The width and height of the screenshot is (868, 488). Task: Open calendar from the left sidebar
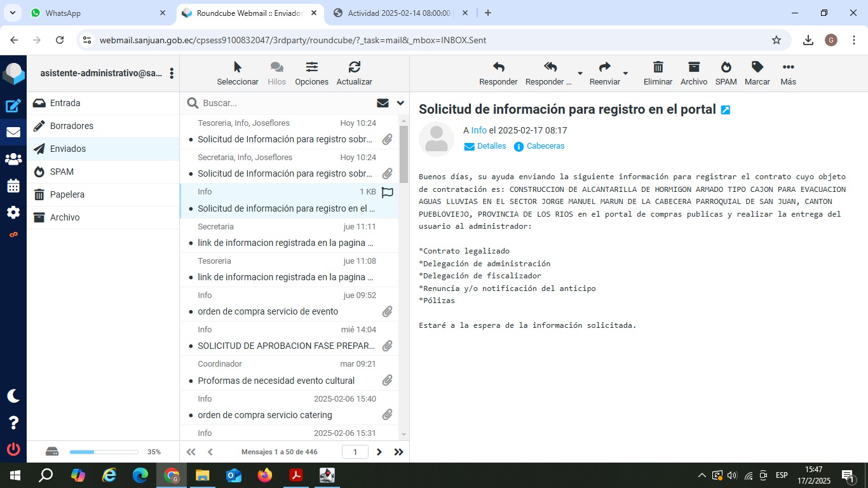point(13,186)
